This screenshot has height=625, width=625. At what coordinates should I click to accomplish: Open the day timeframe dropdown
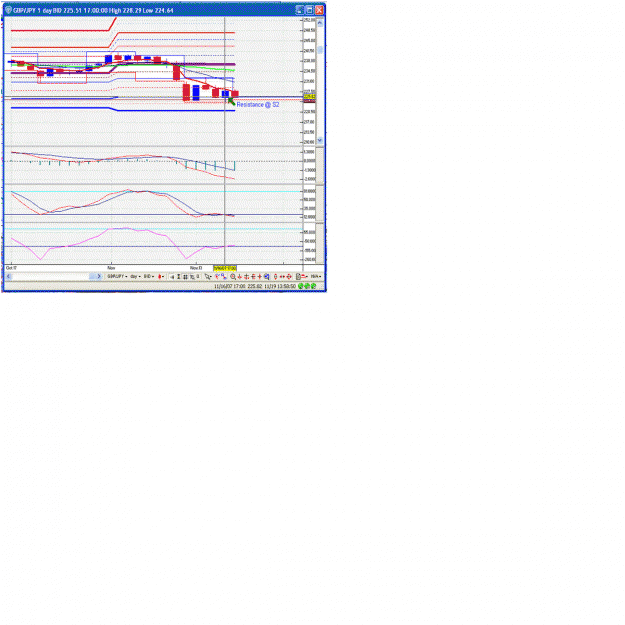tap(136, 276)
